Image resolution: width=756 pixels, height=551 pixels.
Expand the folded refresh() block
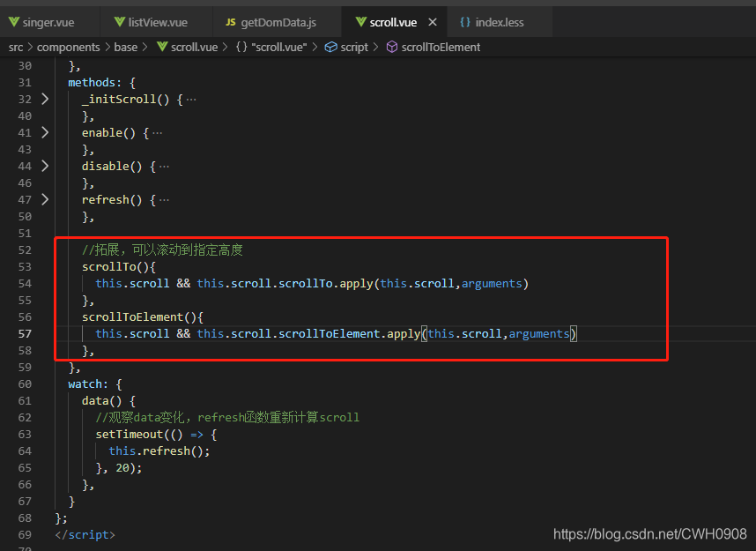point(45,199)
